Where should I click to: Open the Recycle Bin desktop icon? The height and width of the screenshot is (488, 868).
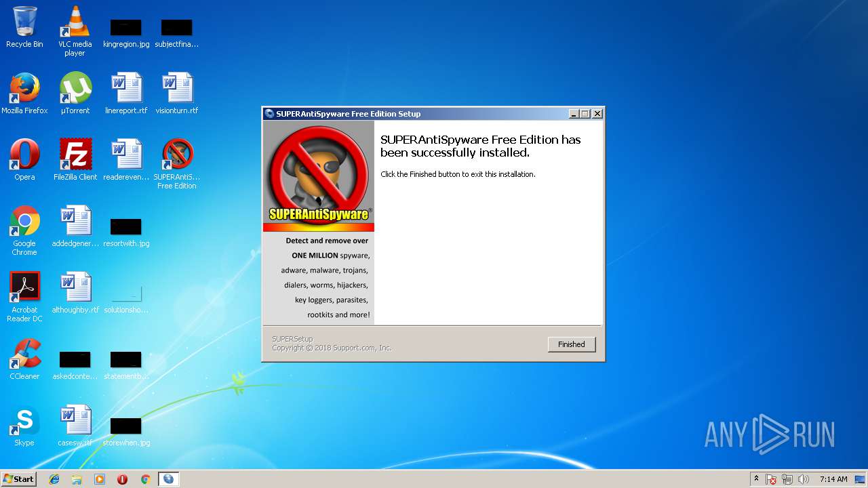[24, 27]
